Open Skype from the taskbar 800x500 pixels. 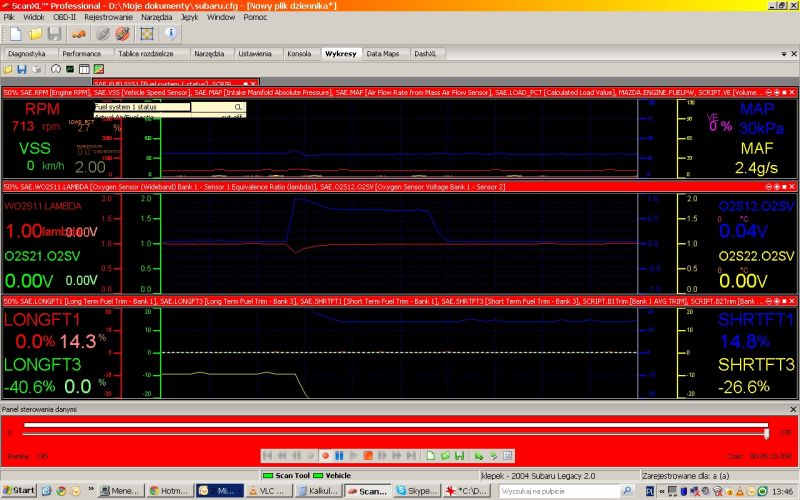click(x=414, y=491)
